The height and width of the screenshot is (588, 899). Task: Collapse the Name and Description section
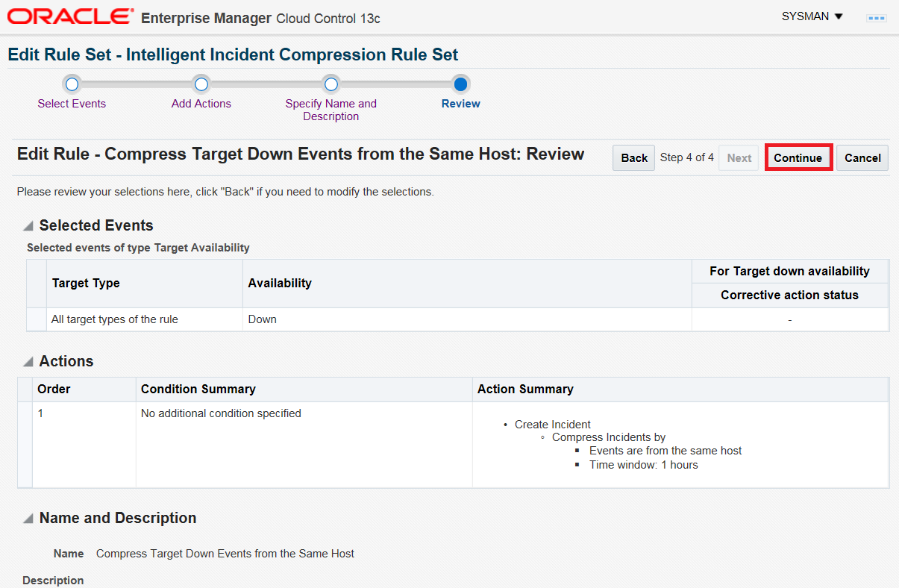point(28,519)
